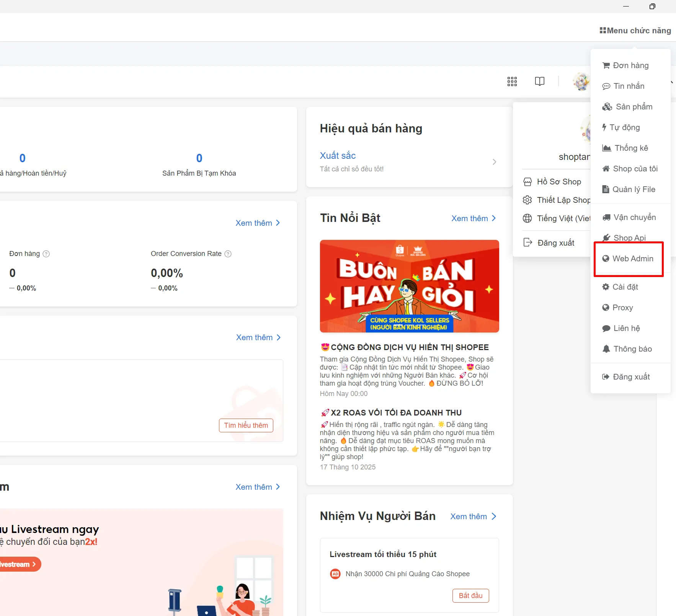Click the Tự động lightning icon
The width and height of the screenshot is (676, 616).
click(604, 127)
